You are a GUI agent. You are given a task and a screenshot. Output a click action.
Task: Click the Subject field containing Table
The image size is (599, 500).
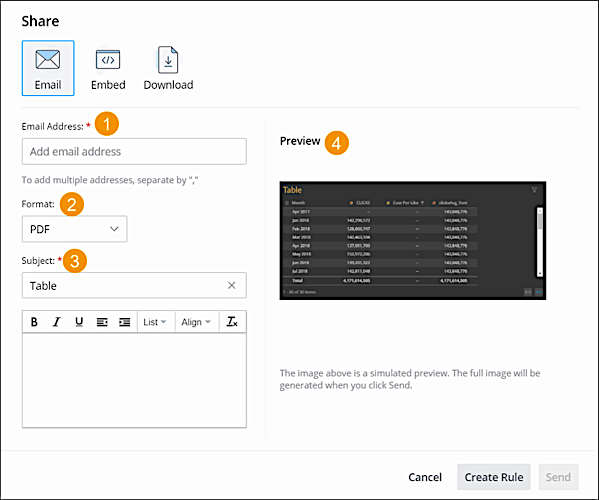(134, 285)
